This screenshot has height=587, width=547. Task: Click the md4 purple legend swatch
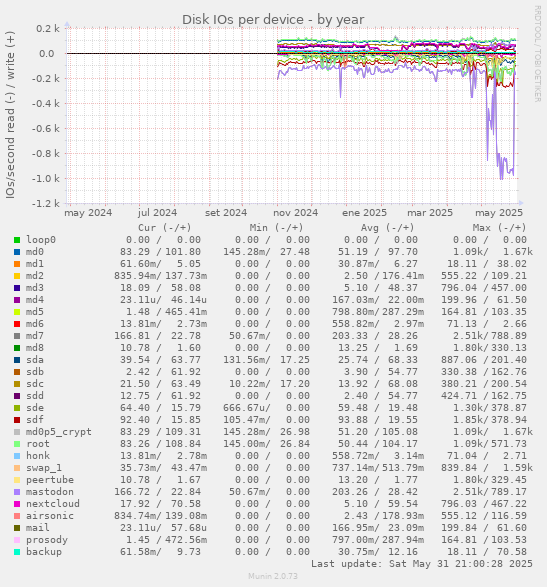17,300
